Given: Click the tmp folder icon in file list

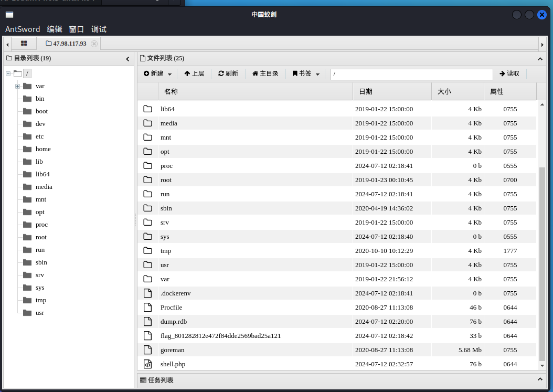Looking at the screenshot, I should tap(148, 251).
